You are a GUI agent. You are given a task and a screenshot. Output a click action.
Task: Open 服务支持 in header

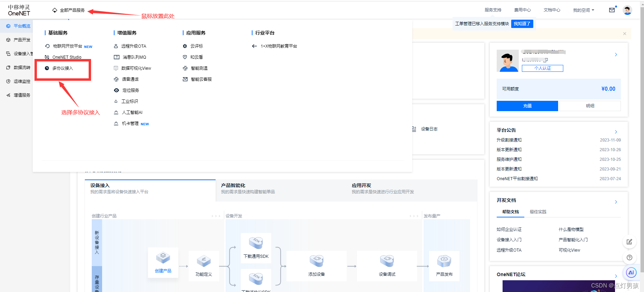point(493,10)
